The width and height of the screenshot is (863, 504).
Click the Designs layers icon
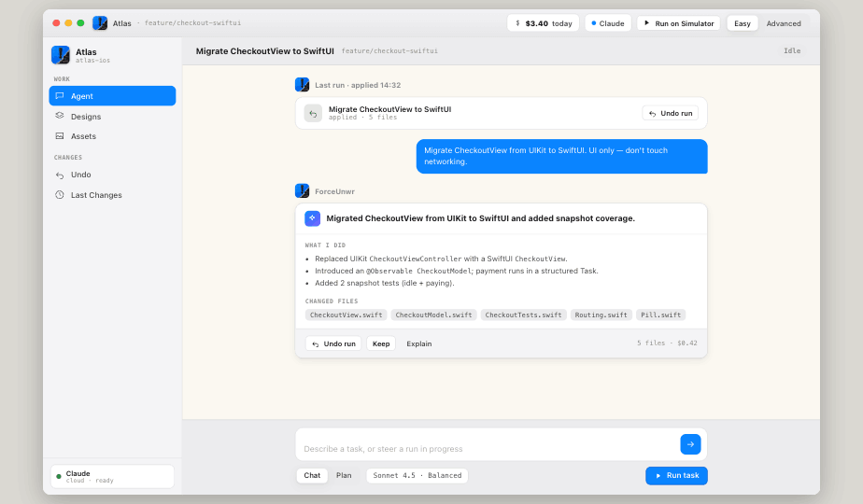[x=60, y=116]
